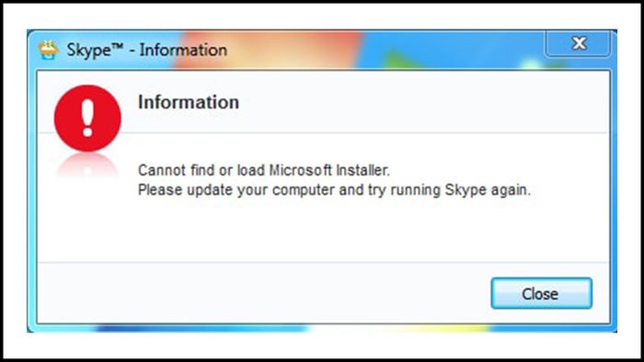
Task: Click the white exclamation mark inside red circle
Action: pyautogui.click(x=87, y=119)
